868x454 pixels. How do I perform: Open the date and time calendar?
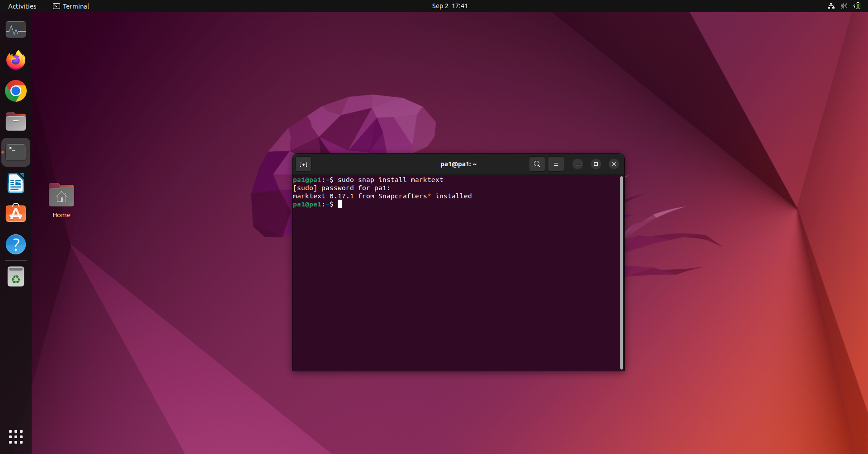[x=449, y=6]
